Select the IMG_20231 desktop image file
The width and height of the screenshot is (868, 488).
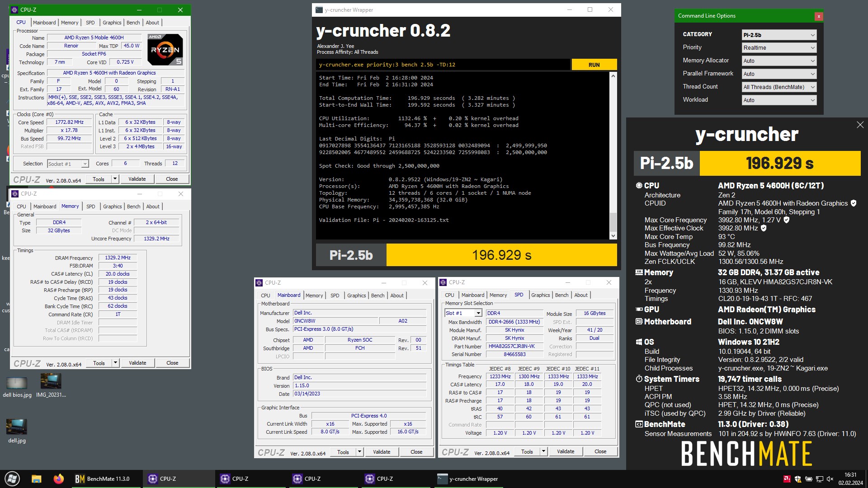51,385
